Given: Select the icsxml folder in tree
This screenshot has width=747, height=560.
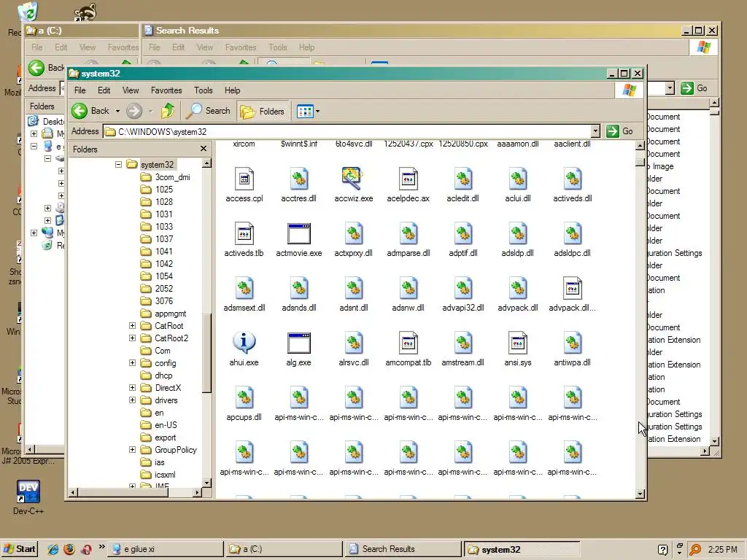Looking at the screenshot, I should click(x=158, y=474).
